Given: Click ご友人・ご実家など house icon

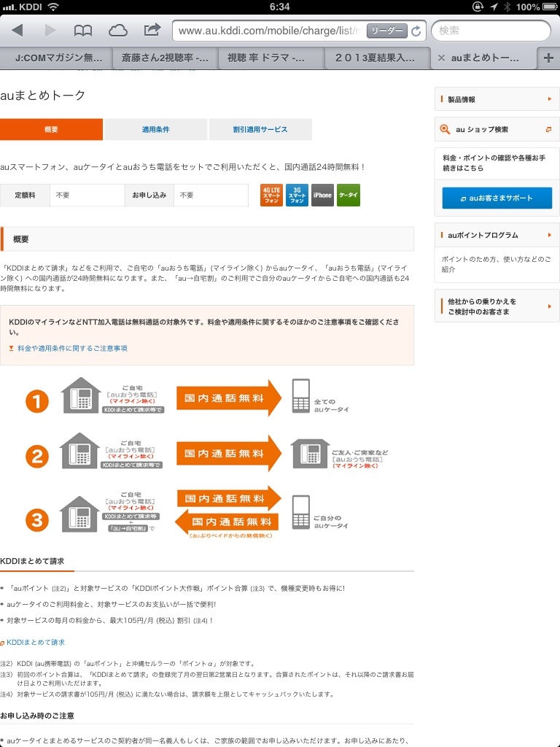Looking at the screenshot, I should click(x=310, y=453).
